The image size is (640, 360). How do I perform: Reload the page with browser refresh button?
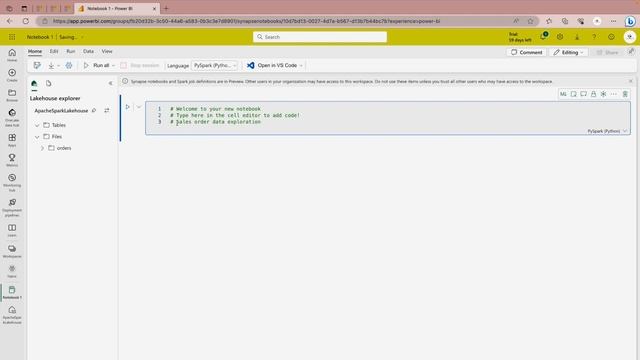(x=26, y=21)
